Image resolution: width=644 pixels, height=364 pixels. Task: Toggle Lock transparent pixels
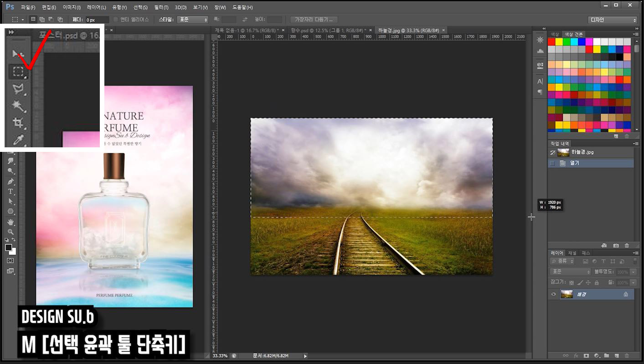(x=572, y=283)
